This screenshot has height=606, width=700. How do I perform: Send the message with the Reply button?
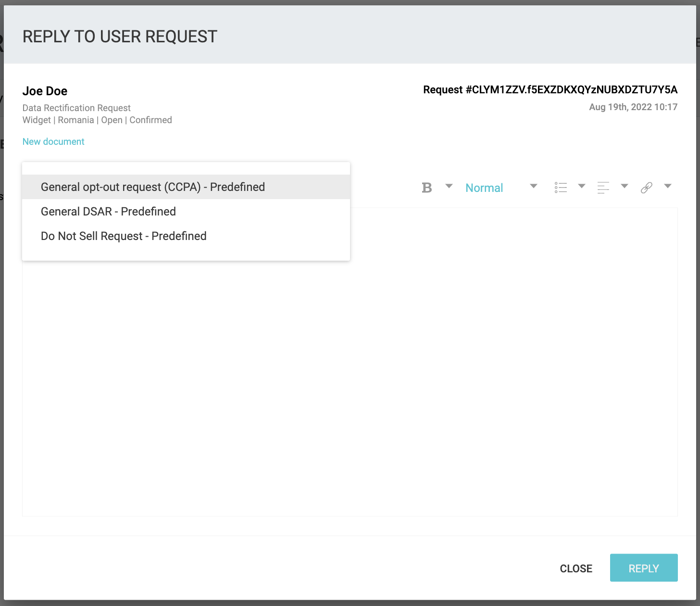(644, 568)
